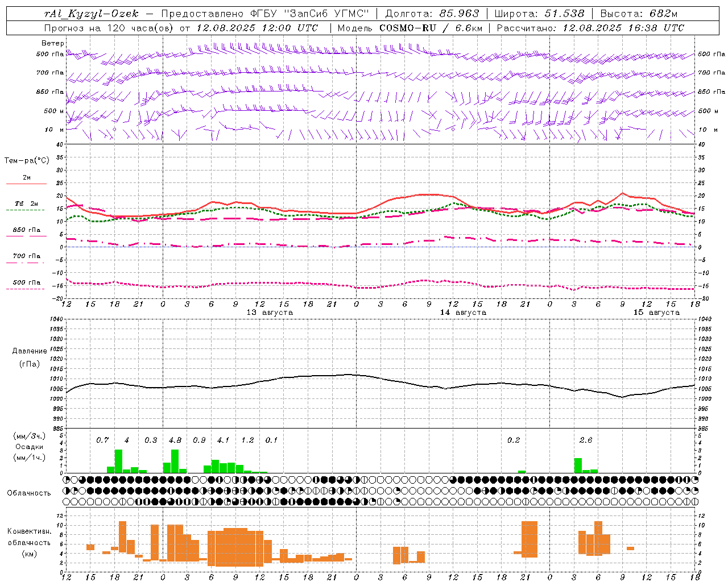728x582 pixels.
Task: Click the 3-hour precipitation value 4.1
Action: coord(224,440)
